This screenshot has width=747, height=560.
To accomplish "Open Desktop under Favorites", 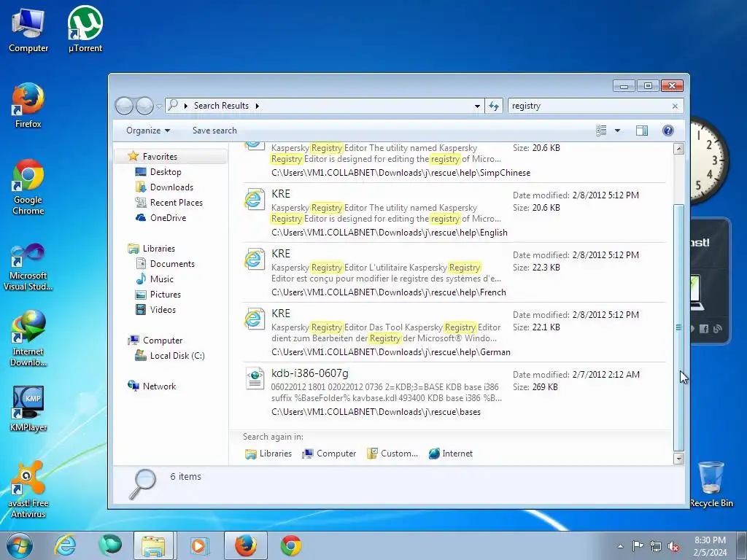I will [166, 172].
